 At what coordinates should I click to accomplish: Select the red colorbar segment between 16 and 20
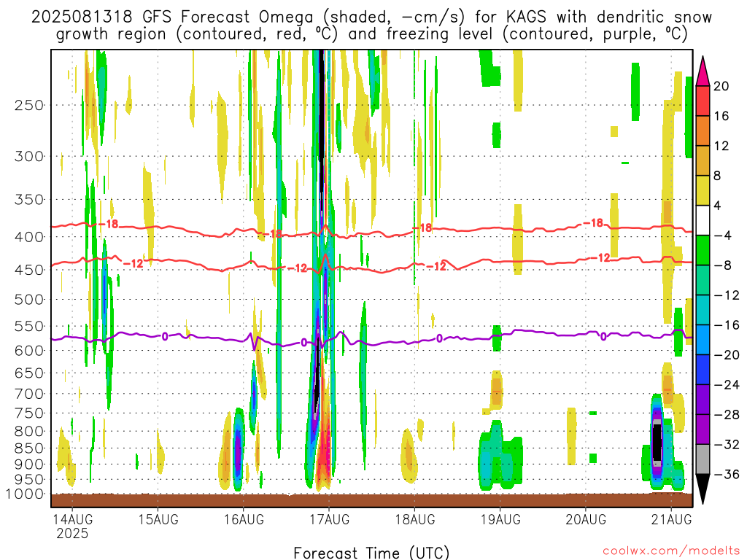click(x=703, y=101)
